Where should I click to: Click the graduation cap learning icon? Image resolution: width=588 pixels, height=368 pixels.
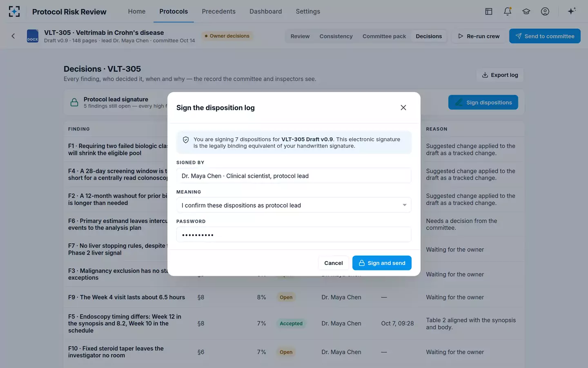pyautogui.click(x=526, y=11)
